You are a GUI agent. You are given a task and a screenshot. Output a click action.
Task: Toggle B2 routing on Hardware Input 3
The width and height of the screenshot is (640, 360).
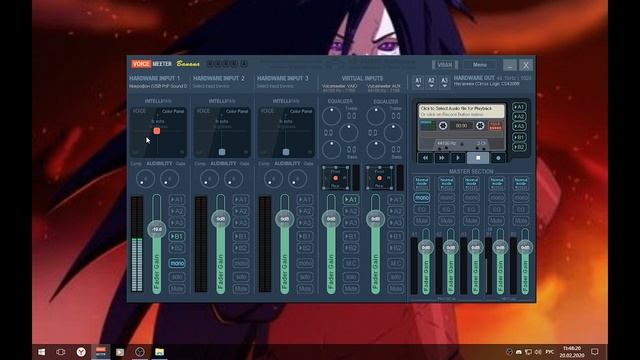coord(305,248)
